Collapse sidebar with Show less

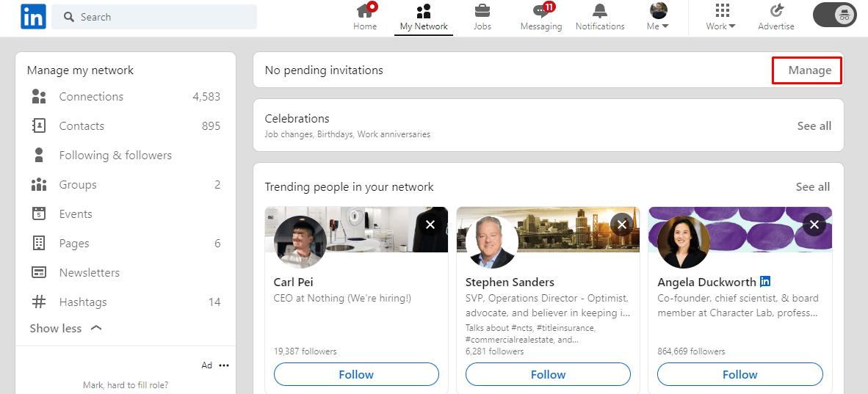point(66,328)
